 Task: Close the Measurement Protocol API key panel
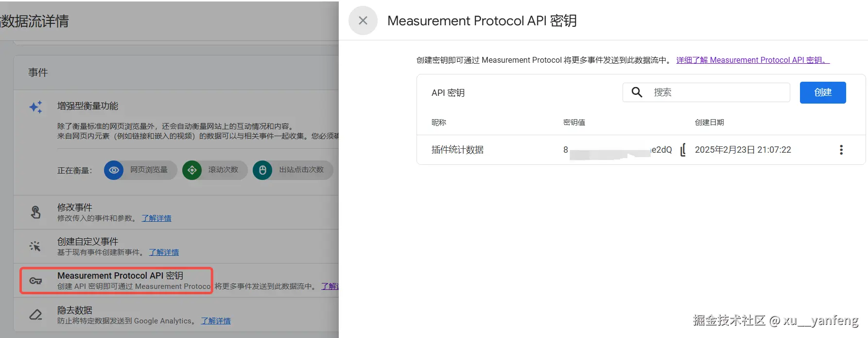point(363,20)
